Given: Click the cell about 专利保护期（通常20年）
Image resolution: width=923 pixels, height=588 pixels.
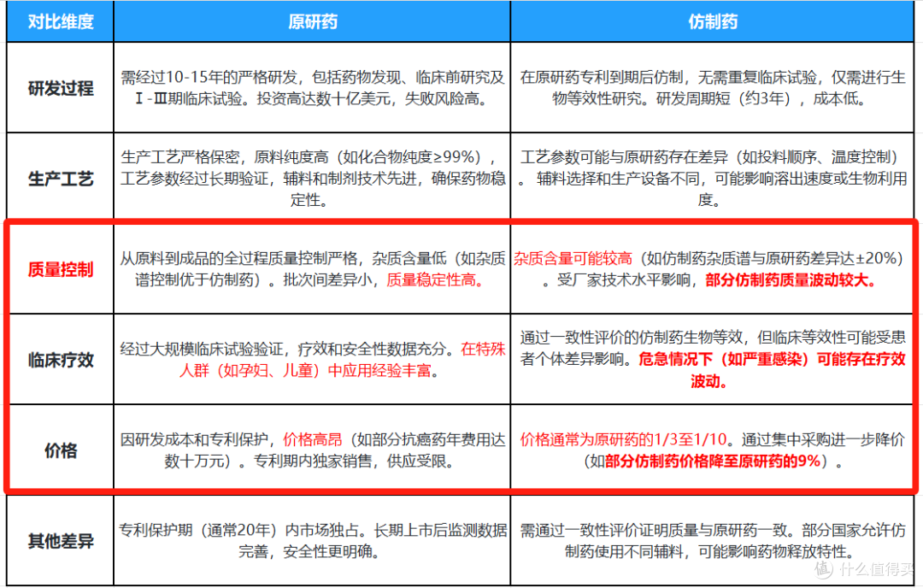Looking at the screenshot, I should point(312,541).
